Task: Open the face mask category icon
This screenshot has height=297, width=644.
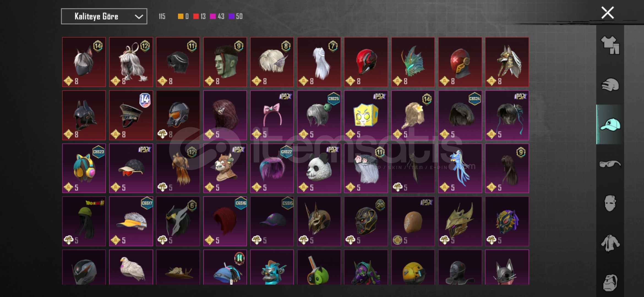Action: coord(610,204)
